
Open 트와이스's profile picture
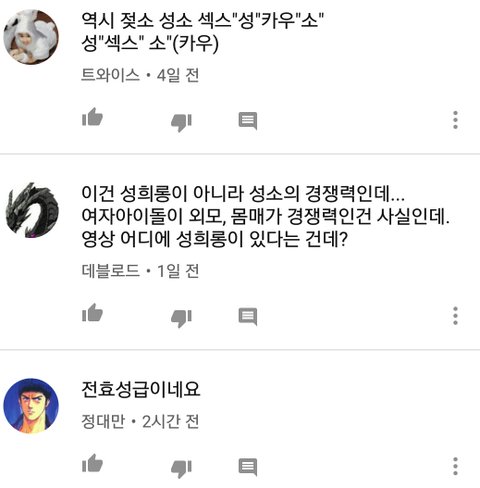(31, 37)
